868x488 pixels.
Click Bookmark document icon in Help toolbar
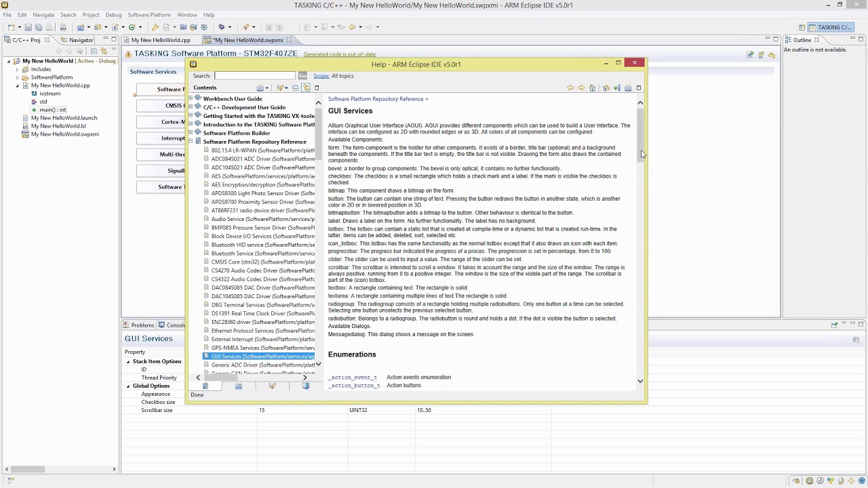[617, 88]
